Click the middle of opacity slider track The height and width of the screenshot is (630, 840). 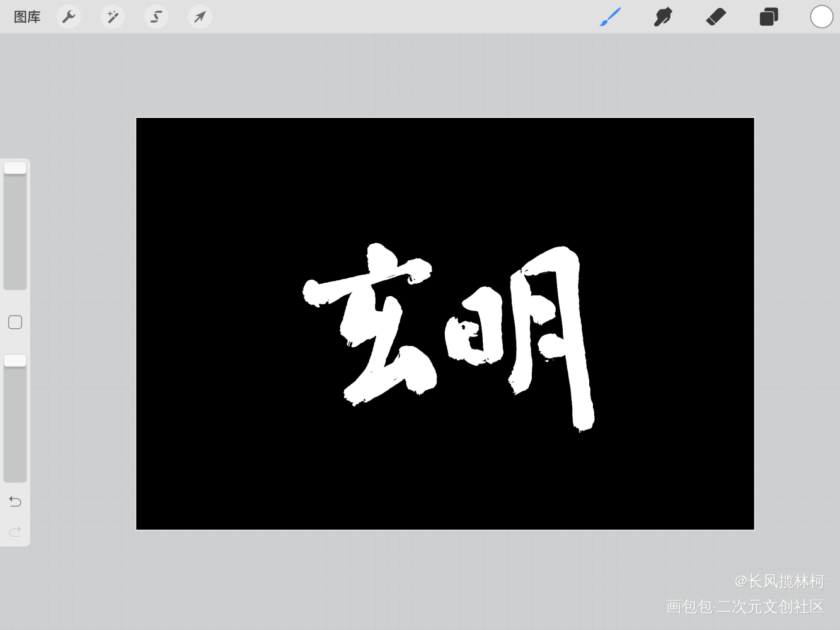15,419
